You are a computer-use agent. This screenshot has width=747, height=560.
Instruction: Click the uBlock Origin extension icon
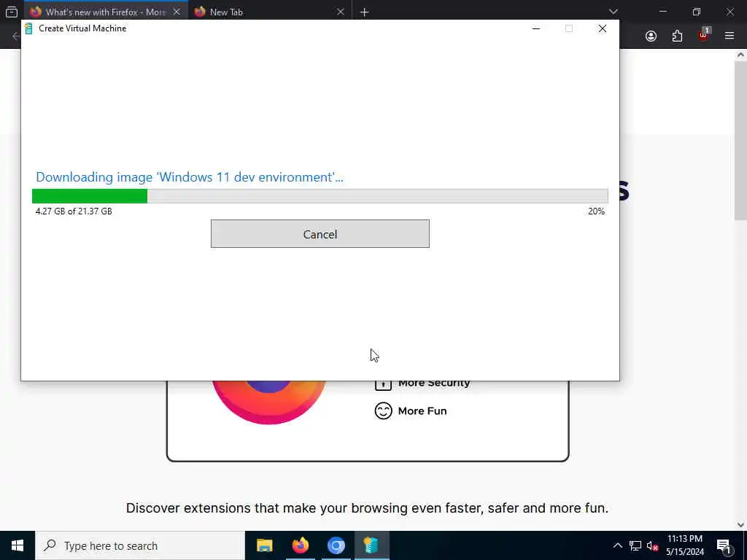(x=703, y=35)
